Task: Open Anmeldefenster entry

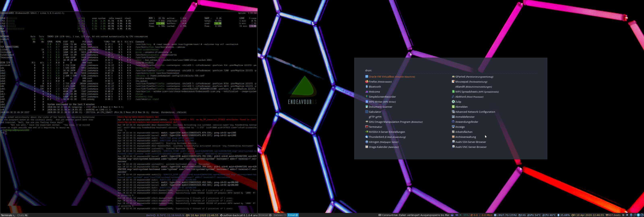Action: [463, 117]
